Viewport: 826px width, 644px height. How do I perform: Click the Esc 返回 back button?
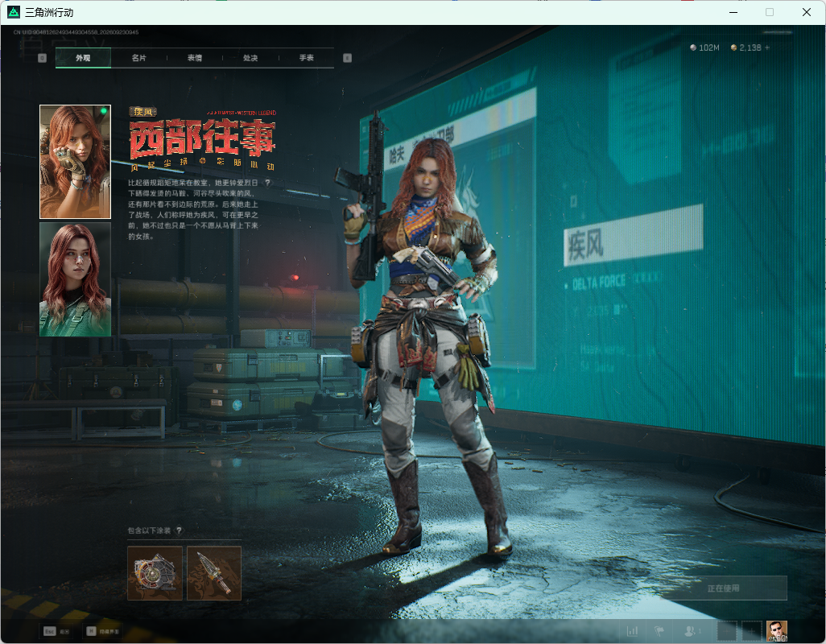point(56,631)
